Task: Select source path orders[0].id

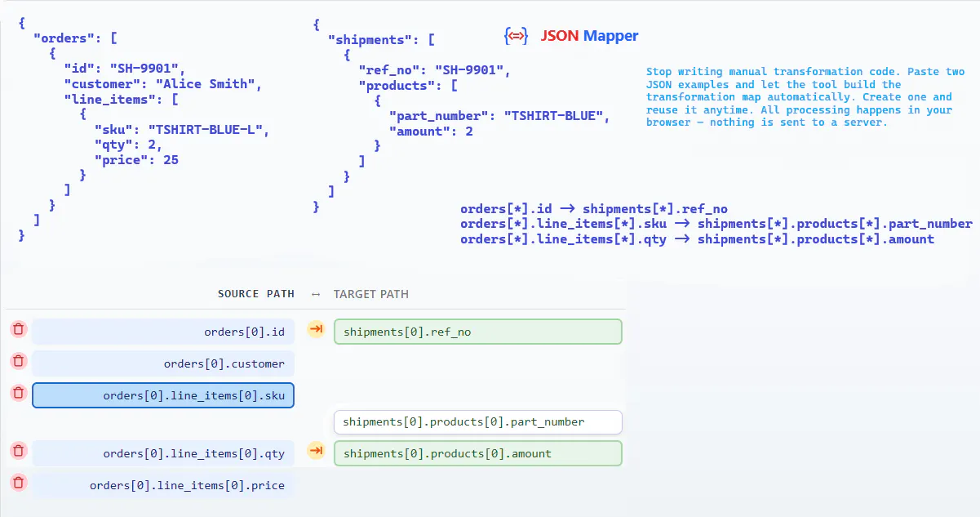Action: (163, 332)
